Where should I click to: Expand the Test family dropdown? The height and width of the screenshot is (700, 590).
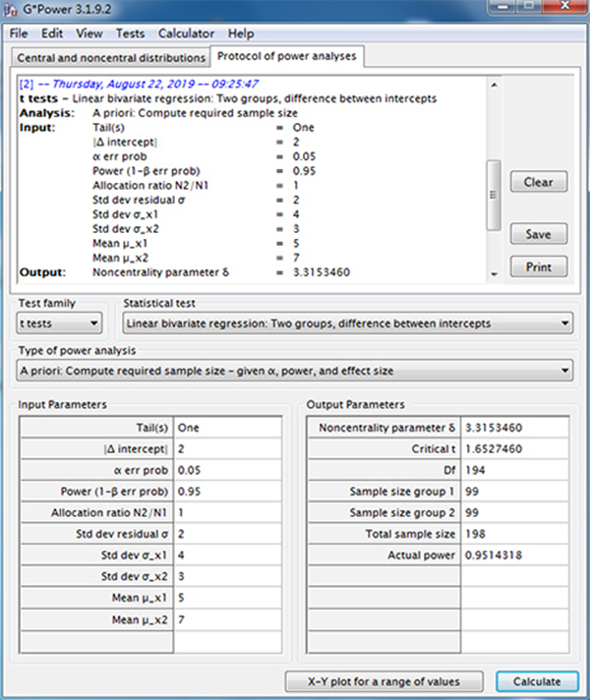click(60, 322)
